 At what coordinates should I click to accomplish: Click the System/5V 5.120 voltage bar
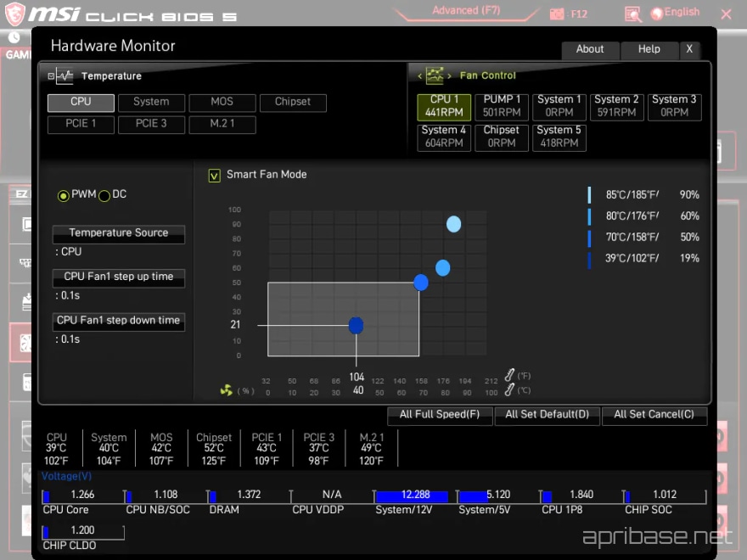coord(498,496)
